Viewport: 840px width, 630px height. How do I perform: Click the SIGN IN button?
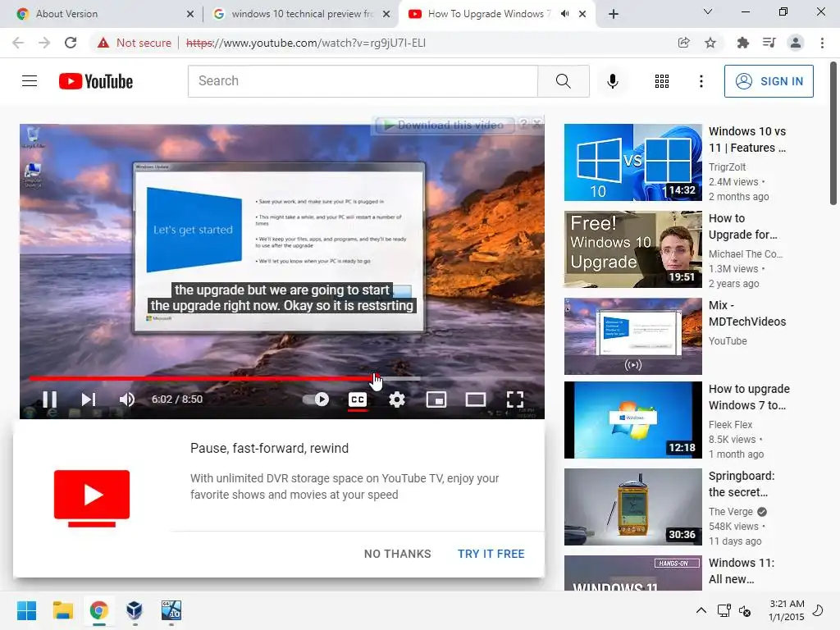(769, 81)
